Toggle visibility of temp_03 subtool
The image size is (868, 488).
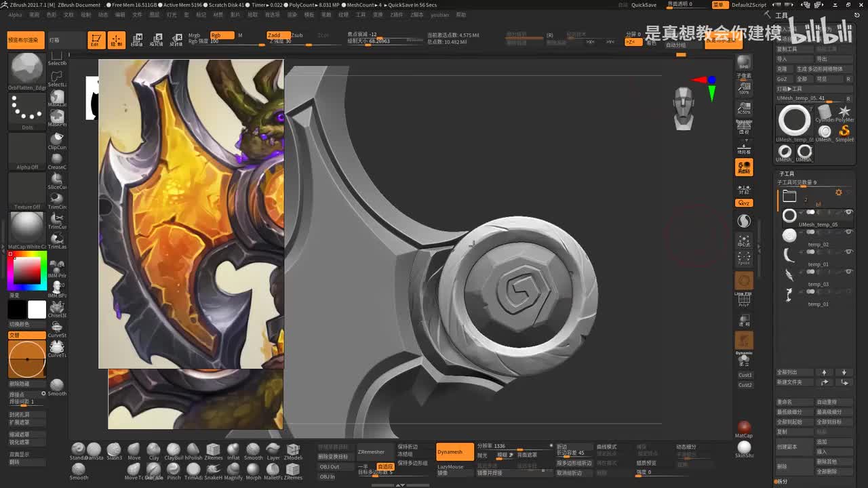pyautogui.click(x=849, y=272)
